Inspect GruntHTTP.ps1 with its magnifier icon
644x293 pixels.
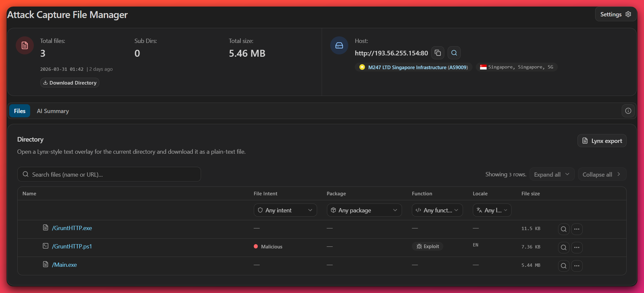(563, 247)
